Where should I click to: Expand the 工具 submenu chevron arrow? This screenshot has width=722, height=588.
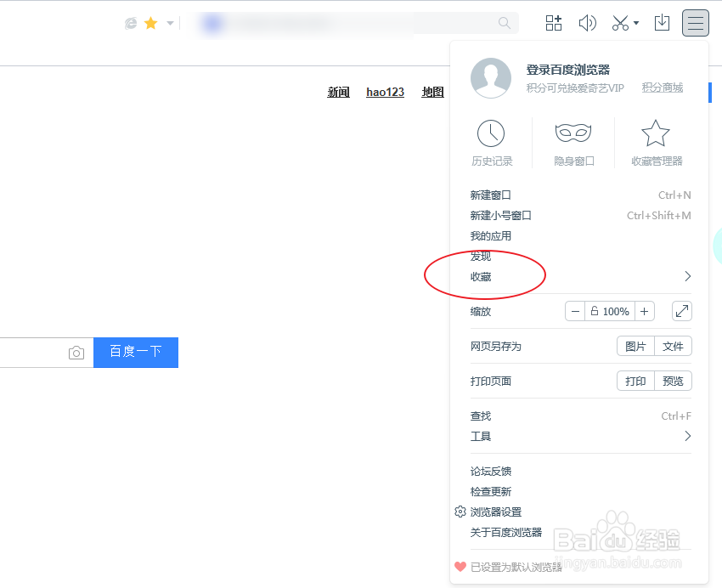click(687, 436)
